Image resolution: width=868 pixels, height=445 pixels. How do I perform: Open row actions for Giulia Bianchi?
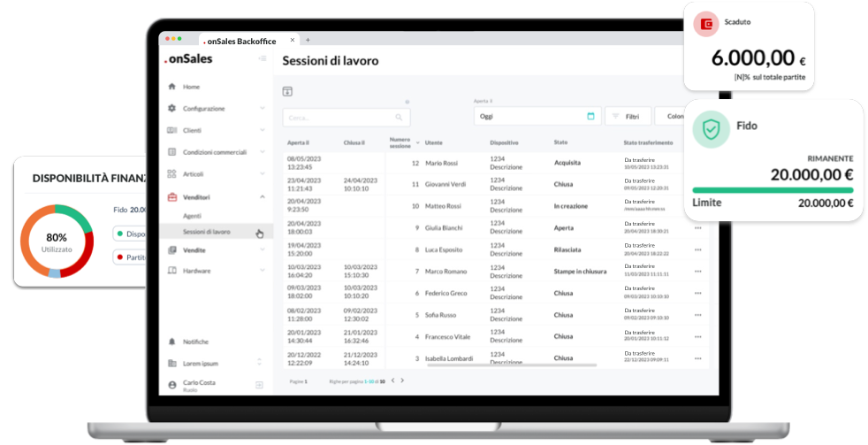point(697,227)
